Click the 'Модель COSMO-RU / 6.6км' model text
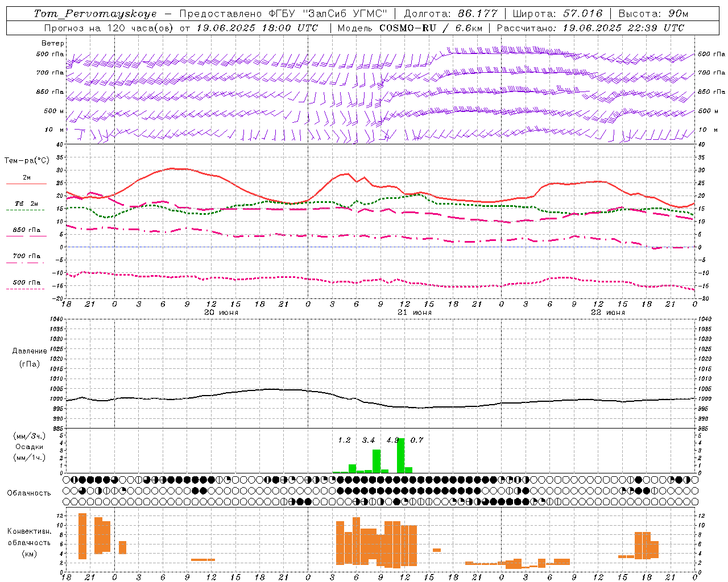Viewport: 728px width, 582px height. [x=410, y=28]
